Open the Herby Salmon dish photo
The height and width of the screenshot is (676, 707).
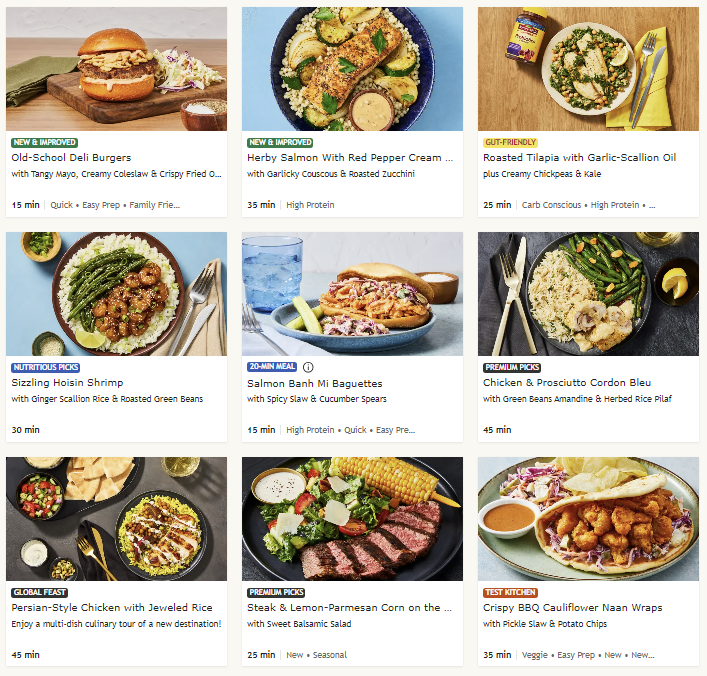(x=352, y=69)
